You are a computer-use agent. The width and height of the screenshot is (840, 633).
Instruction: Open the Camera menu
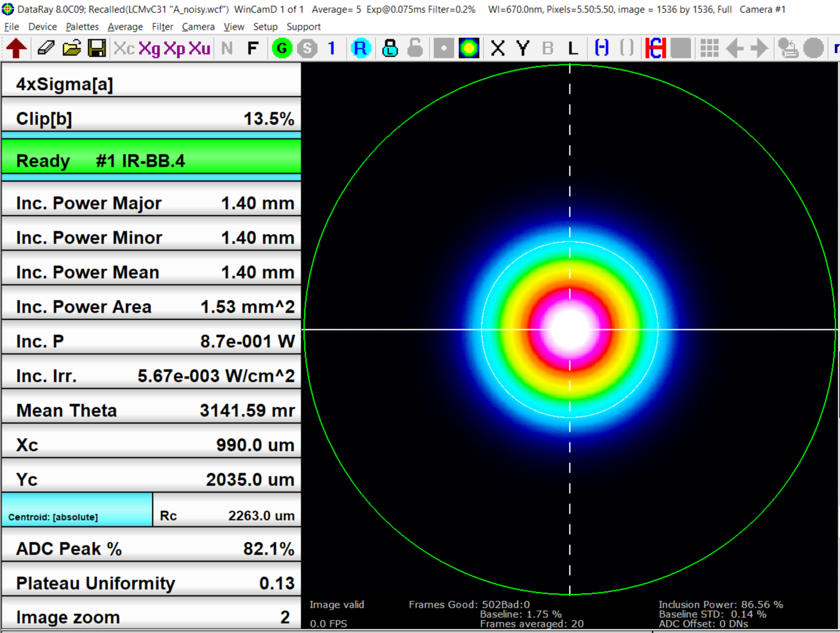[198, 27]
